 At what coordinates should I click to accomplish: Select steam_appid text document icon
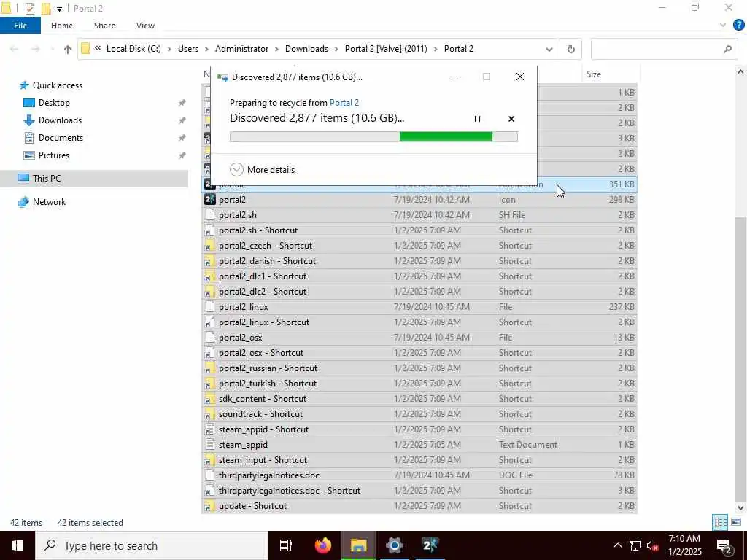click(209, 445)
